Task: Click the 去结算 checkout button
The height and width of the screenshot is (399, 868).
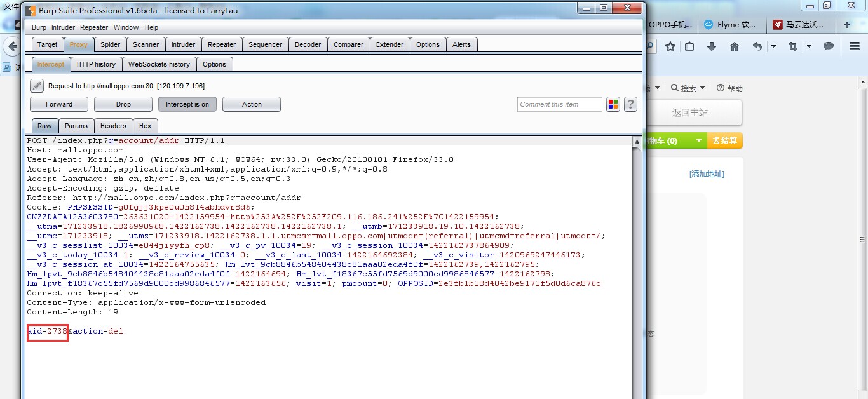Action: point(724,141)
